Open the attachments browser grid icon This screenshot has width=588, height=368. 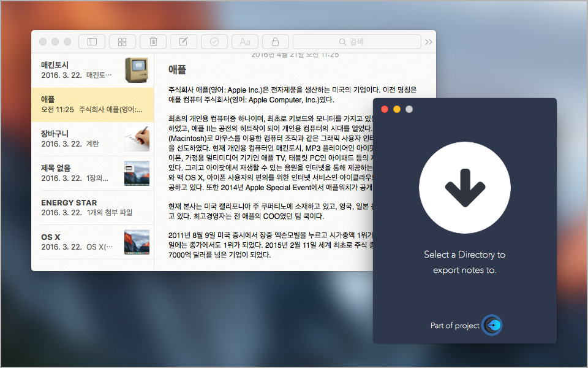click(x=123, y=42)
